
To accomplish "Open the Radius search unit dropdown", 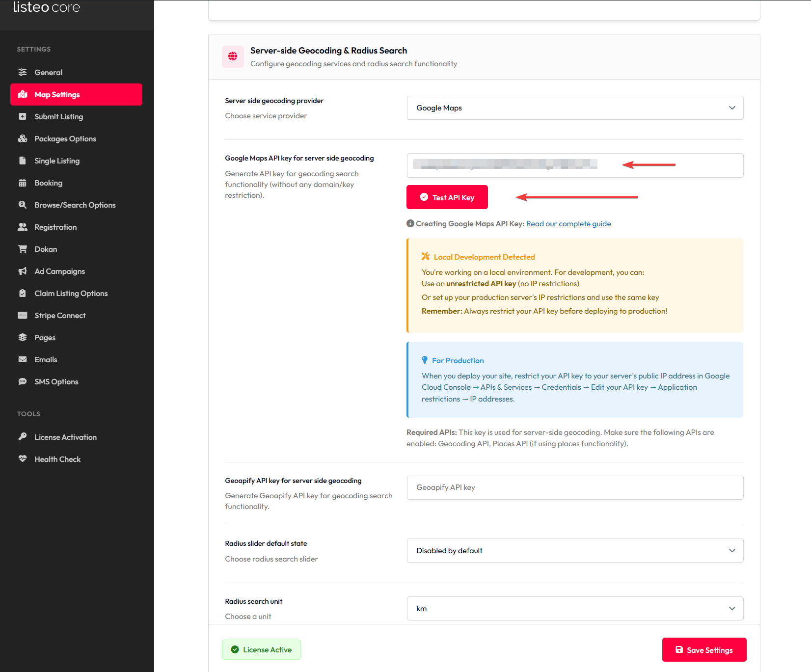I will click(x=574, y=609).
